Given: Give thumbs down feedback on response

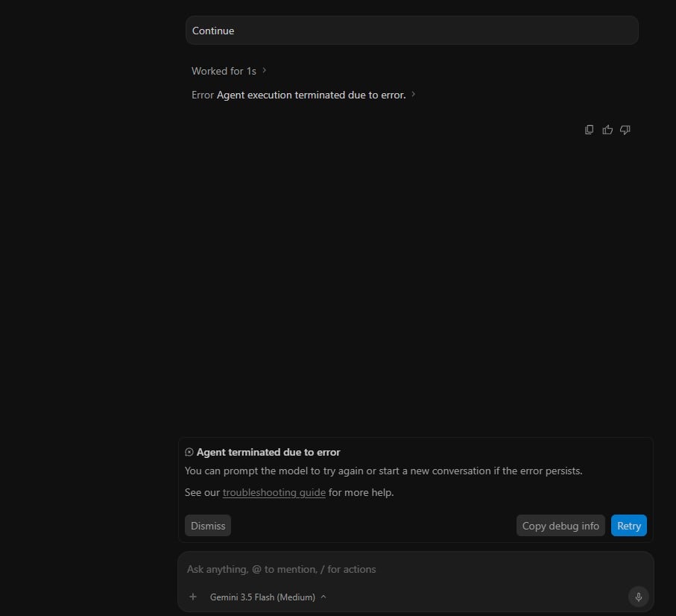Looking at the screenshot, I should (x=625, y=130).
